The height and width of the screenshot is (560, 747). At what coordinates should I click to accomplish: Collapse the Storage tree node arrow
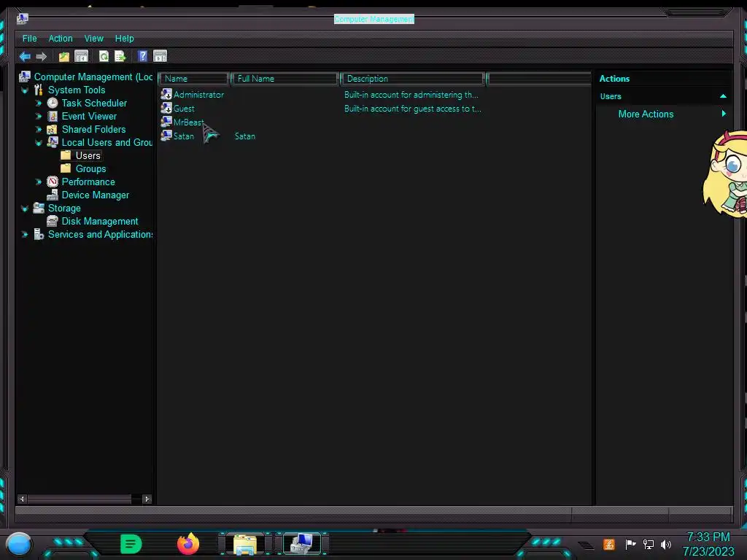click(25, 208)
